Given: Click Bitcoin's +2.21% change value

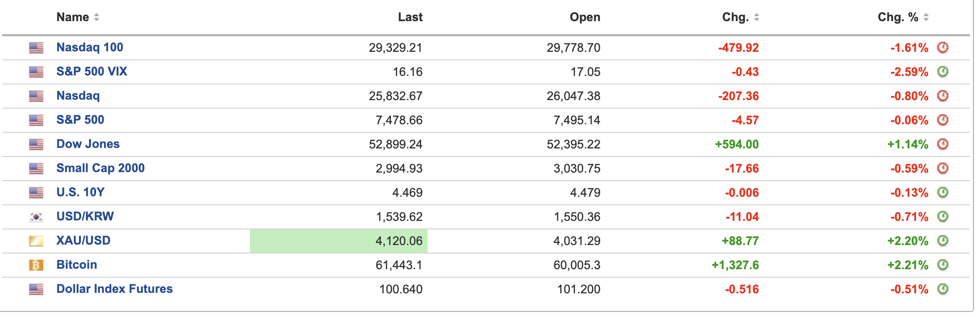Looking at the screenshot, I should pos(908,265).
